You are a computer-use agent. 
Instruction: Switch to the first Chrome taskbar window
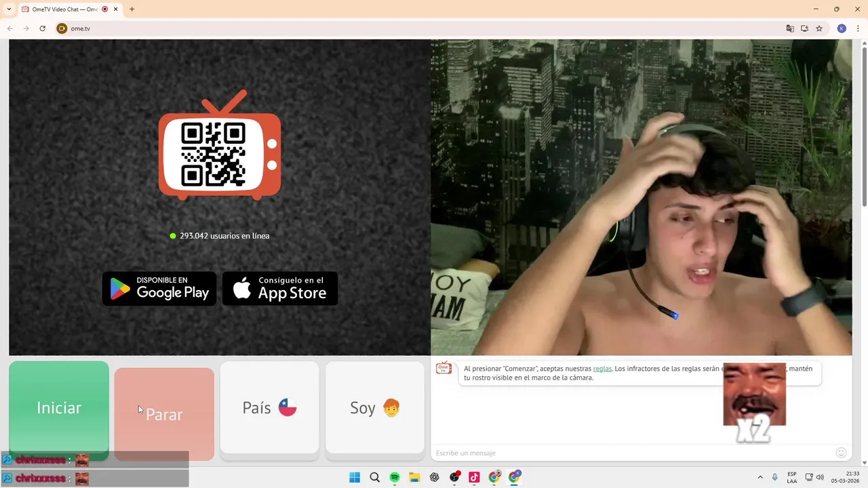click(494, 477)
